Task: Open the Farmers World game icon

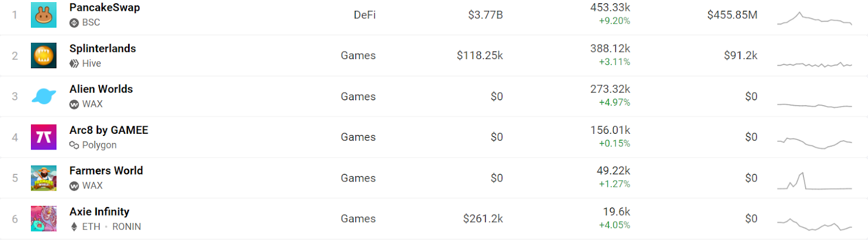Action: [43, 178]
